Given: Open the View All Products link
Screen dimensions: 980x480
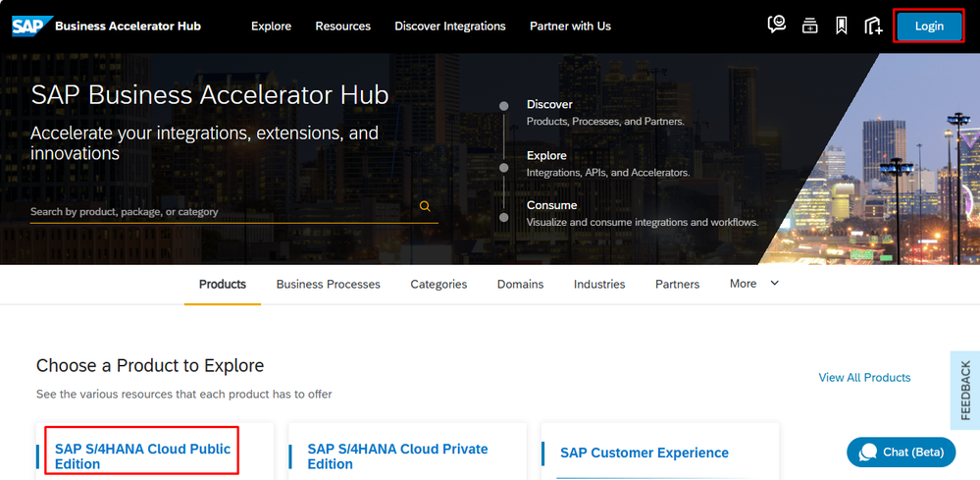Looking at the screenshot, I should 864,378.
